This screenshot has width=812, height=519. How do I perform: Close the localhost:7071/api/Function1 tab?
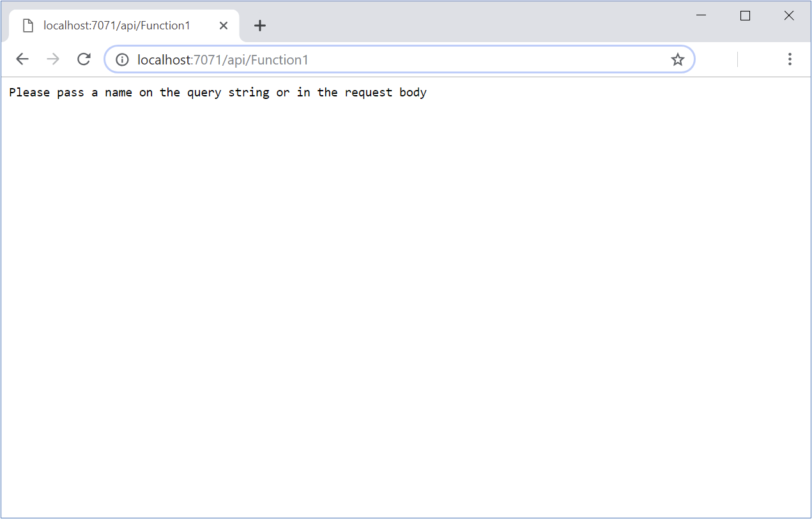click(224, 26)
